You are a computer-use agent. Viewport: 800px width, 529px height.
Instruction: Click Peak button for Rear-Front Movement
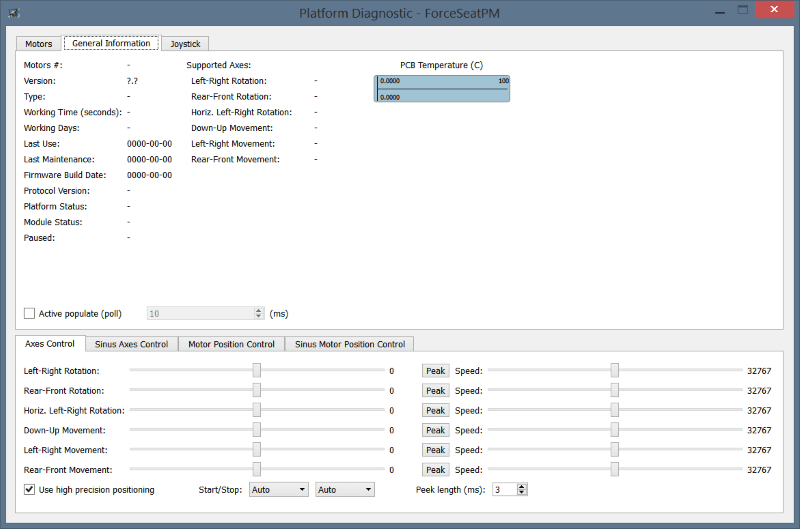coord(436,470)
